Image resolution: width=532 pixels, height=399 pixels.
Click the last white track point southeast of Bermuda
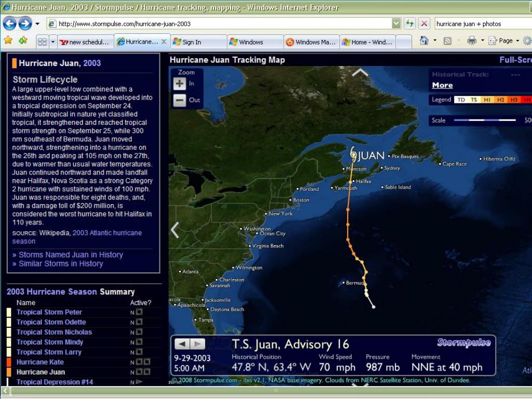tap(374, 307)
